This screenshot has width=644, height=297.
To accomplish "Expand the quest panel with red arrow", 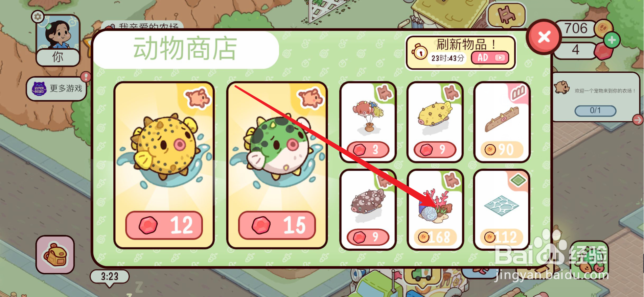I will click(x=637, y=120).
